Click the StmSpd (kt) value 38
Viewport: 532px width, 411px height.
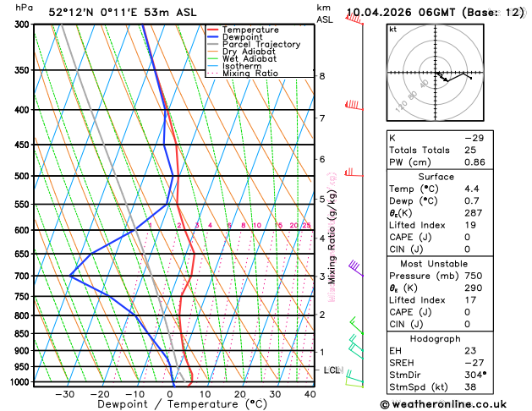coord(470,387)
